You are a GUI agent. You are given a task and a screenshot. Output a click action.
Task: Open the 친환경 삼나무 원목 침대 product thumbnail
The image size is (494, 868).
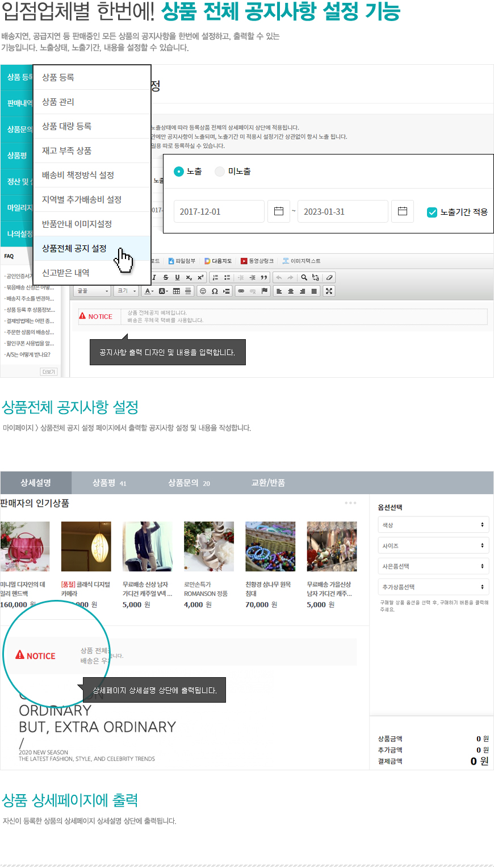click(270, 546)
